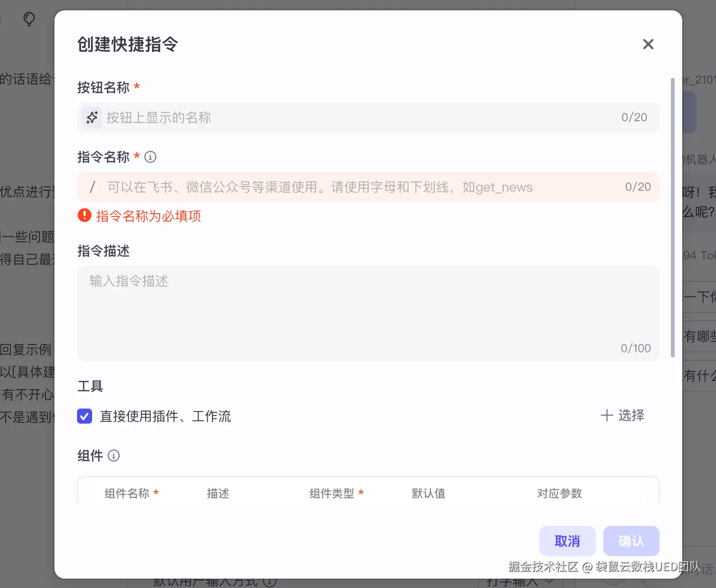Image resolution: width=716 pixels, height=588 pixels.
Task: Uncheck 直接使用插件、工作流 checkbox
Action: pos(85,416)
